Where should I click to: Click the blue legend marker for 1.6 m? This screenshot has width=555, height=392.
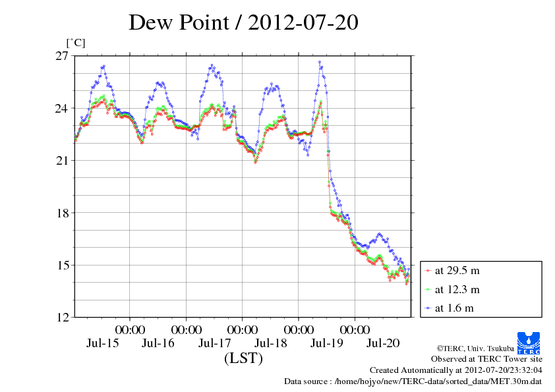click(x=428, y=308)
